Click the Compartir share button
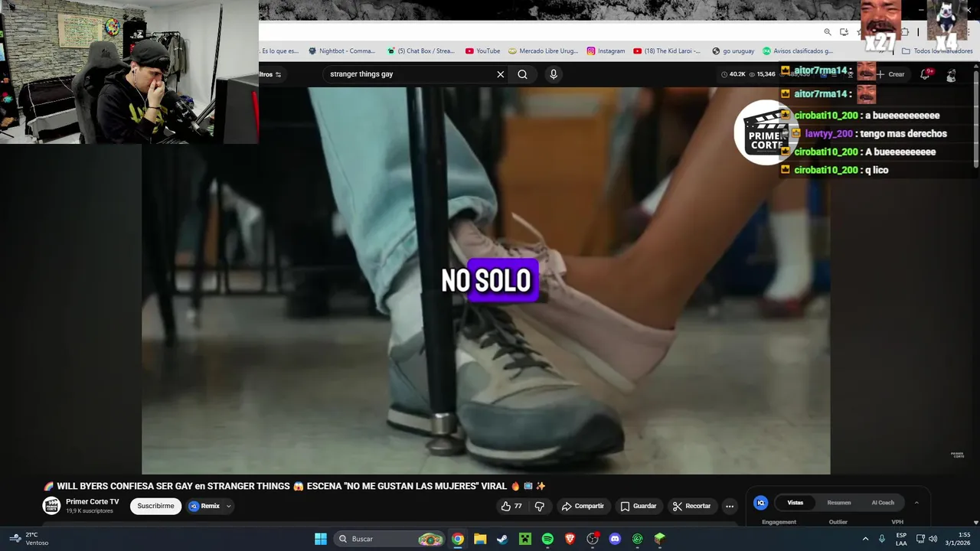This screenshot has height=551, width=980. click(x=583, y=506)
